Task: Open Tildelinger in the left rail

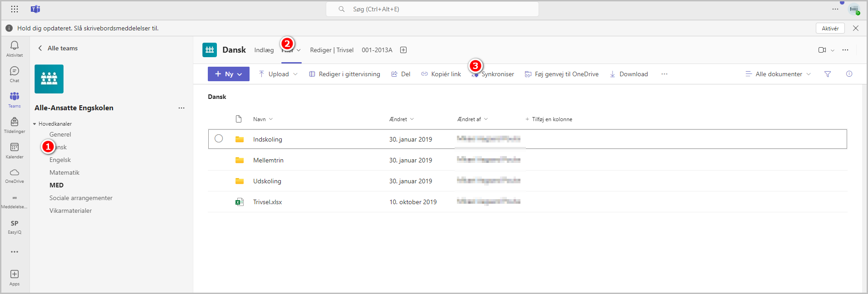Action: (15, 125)
